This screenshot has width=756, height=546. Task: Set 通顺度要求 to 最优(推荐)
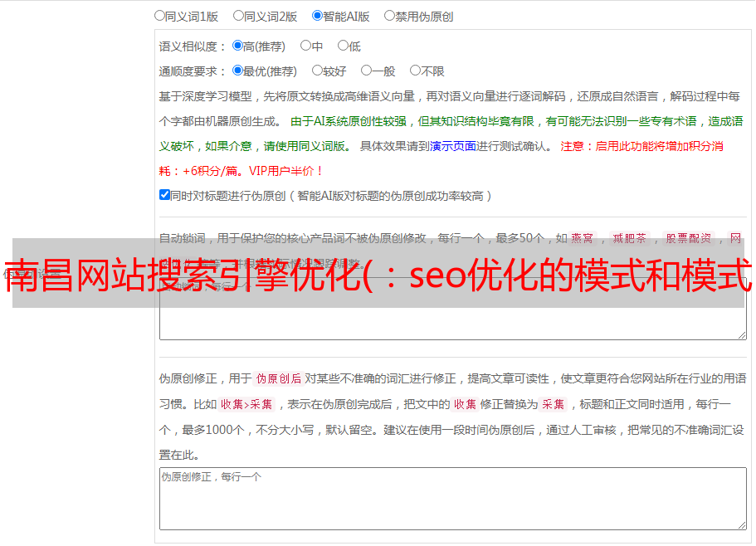[x=237, y=71]
